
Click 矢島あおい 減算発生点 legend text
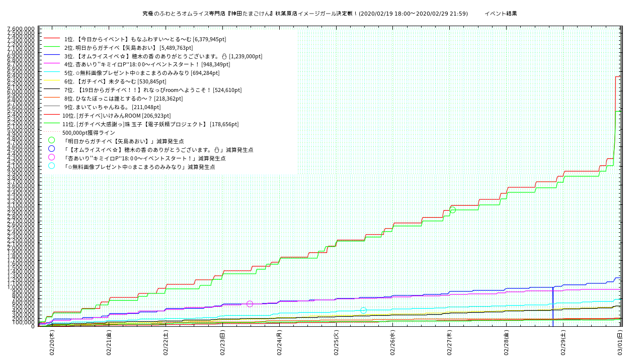[x=124, y=141]
